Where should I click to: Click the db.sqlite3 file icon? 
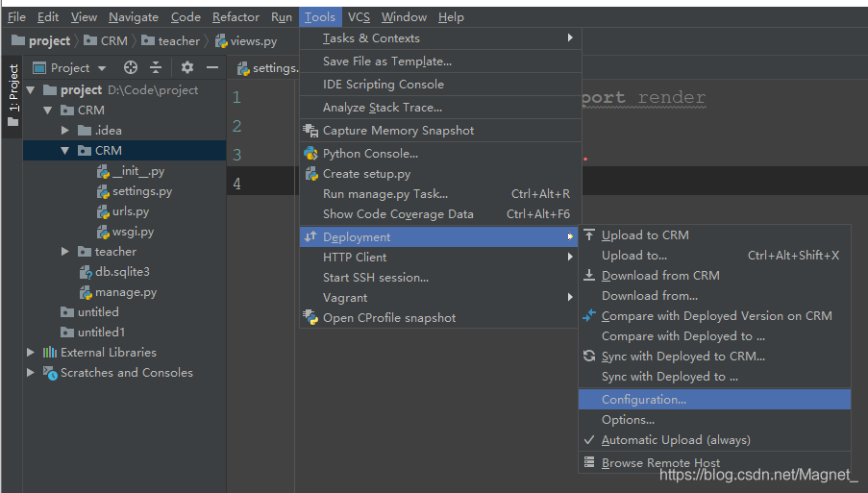(x=86, y=272)
